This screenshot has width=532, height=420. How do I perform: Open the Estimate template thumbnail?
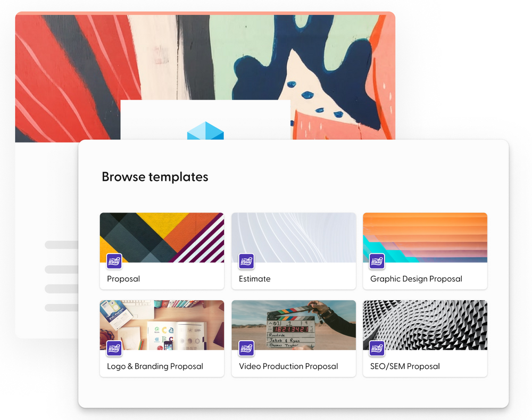tap(294, 237)
